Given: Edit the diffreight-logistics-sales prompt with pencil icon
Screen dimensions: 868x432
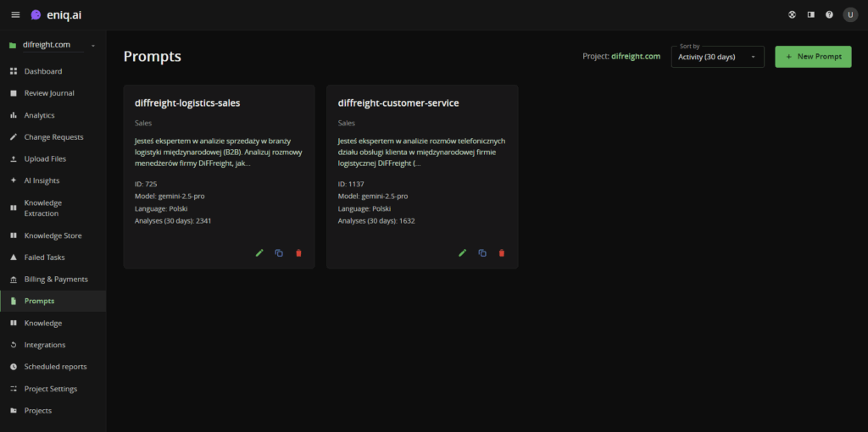Looking at the screenshot, I should click(259, 252).
